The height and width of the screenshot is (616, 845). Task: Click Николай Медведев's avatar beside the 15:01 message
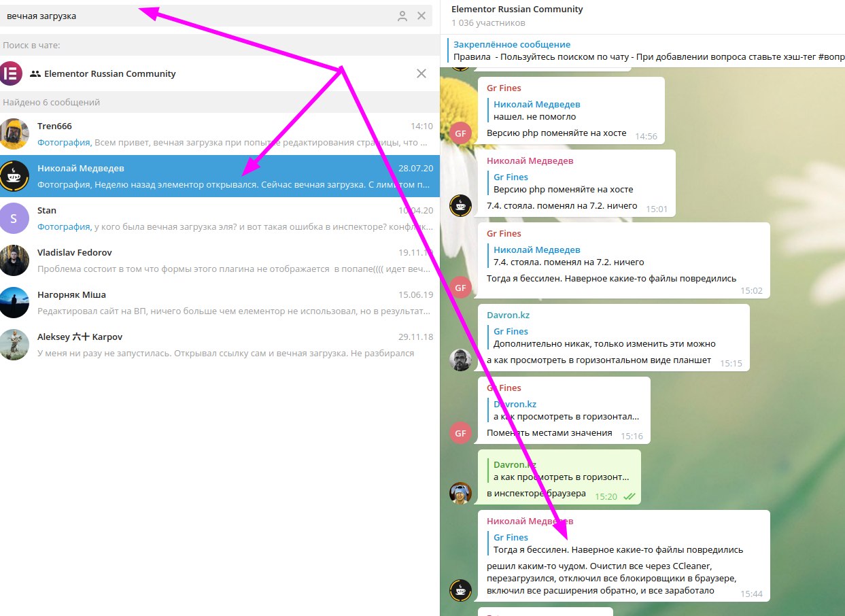461,205
